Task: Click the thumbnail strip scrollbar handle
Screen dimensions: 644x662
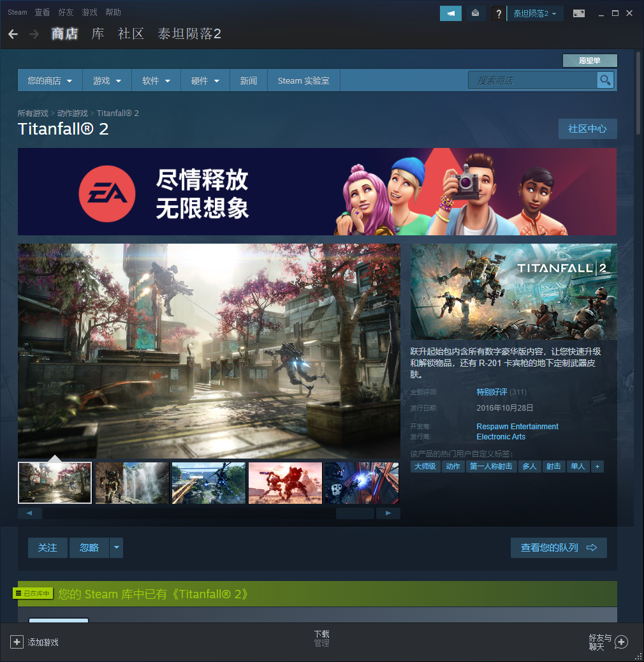Action: (x=355, y=513)
